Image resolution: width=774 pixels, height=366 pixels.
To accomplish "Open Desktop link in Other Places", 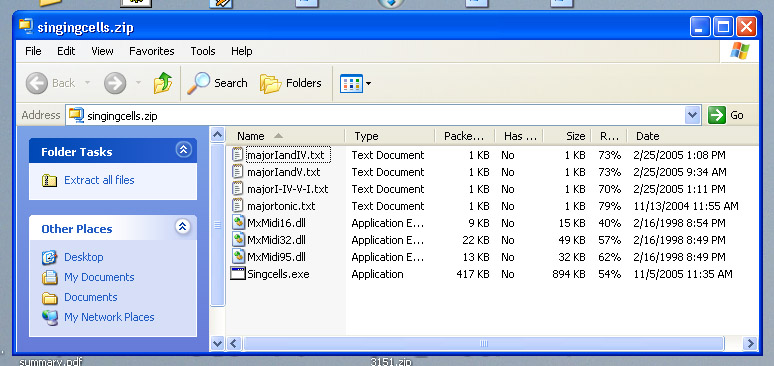I will [83, 257].
